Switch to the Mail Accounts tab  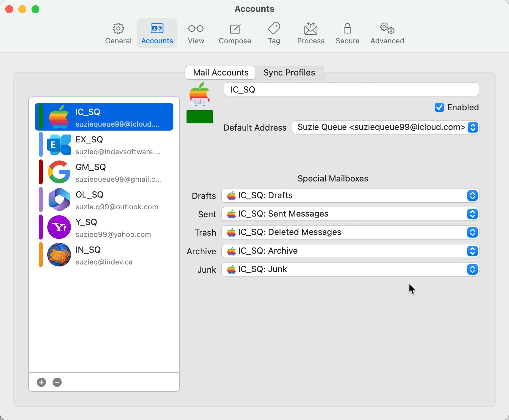tap(221, 73)
